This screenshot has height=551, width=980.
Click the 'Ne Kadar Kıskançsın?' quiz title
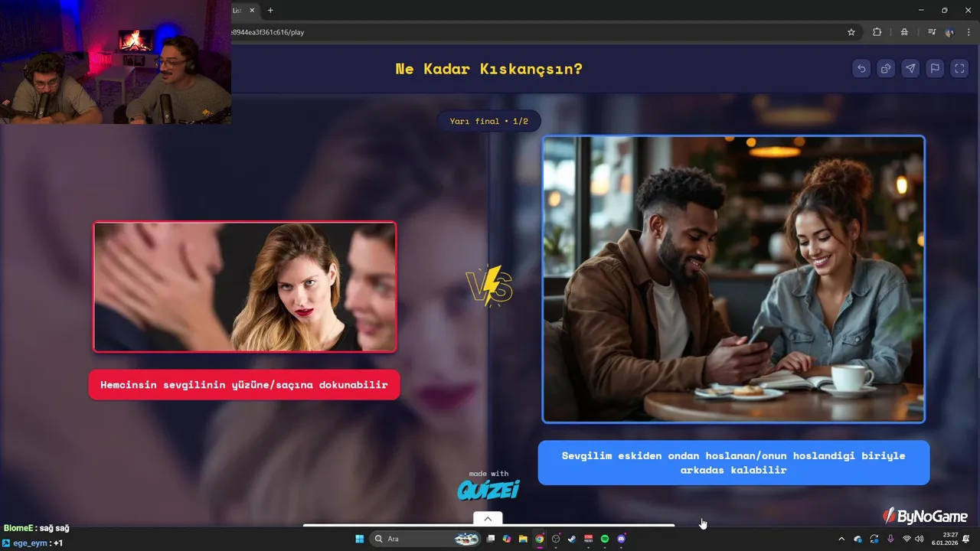(489, 69)
